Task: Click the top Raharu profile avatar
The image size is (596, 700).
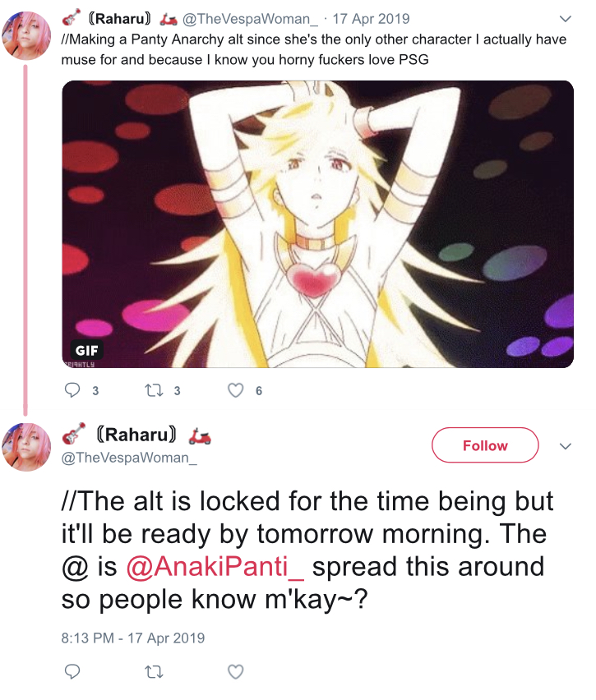Action: click(26, 35)
